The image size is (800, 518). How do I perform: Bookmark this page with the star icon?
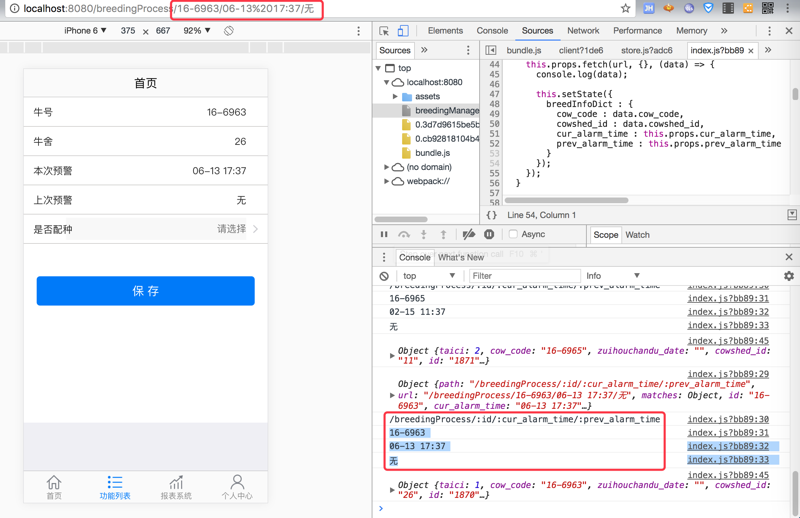click(626, 8)
